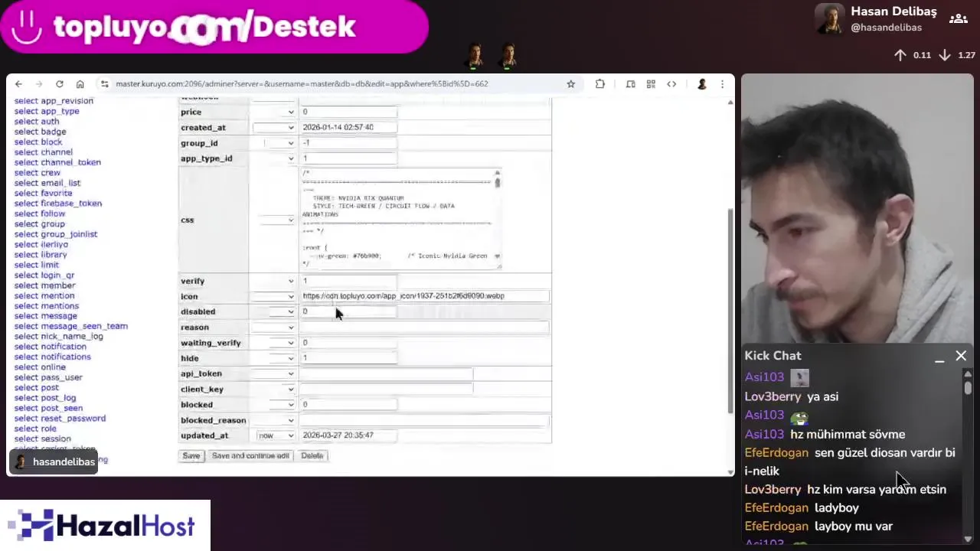Viewport: 980px width, 551px height.
Task: Go back in the browser
Action: point(18,84)
